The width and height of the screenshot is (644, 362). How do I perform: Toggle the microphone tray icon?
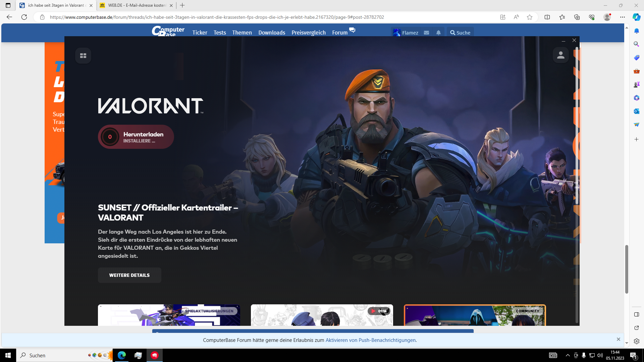click(584, 355)
